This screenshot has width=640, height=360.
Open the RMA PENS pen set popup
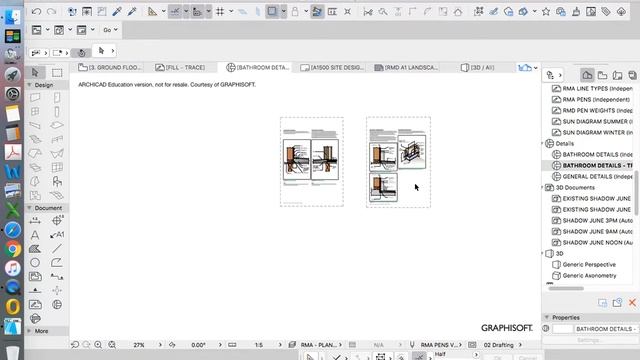tap(441, 345)
